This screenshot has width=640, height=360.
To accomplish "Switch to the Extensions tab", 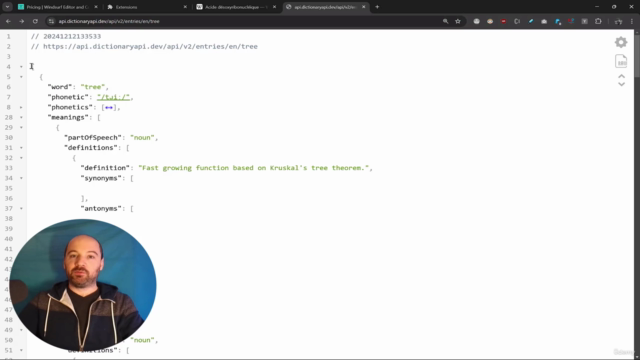I will 147,7.
